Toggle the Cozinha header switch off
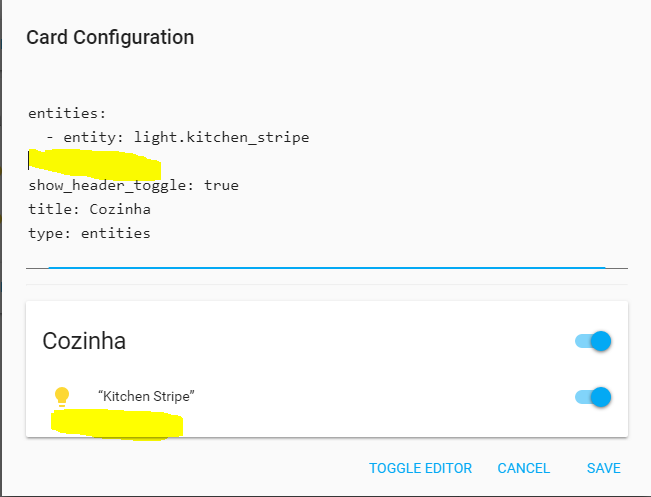This screenshot has height=497, width=651. click(x=593, y=341)
